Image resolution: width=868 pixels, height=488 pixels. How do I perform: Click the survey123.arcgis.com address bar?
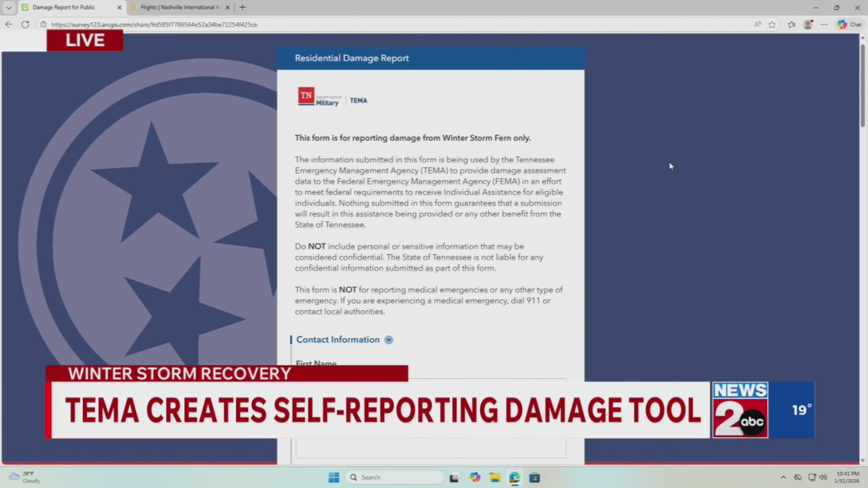tap(154, 24)
